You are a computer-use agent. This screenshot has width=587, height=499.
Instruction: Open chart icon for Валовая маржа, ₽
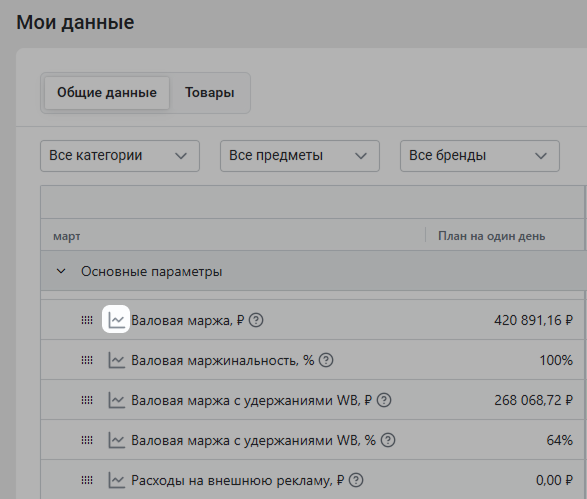click(116, 320)
